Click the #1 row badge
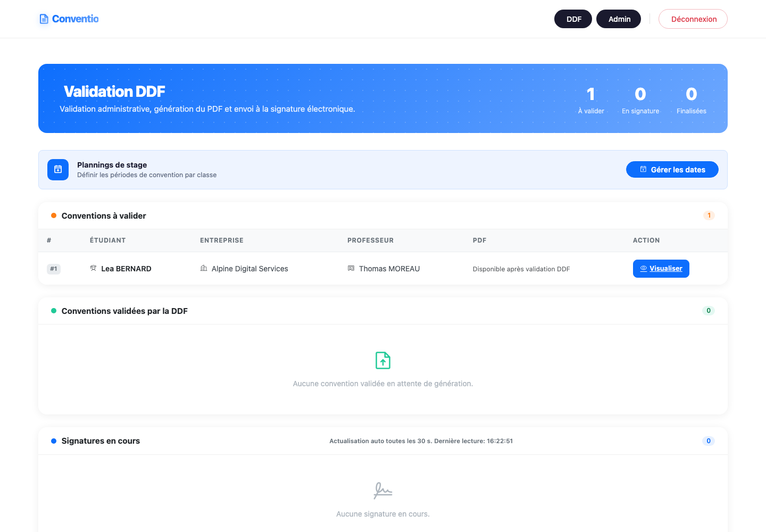The image size is (766, 532). [54, 269]
